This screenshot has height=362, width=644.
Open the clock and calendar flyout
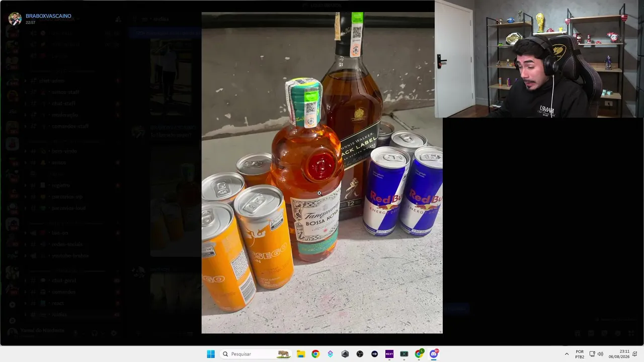coord(619,354)
